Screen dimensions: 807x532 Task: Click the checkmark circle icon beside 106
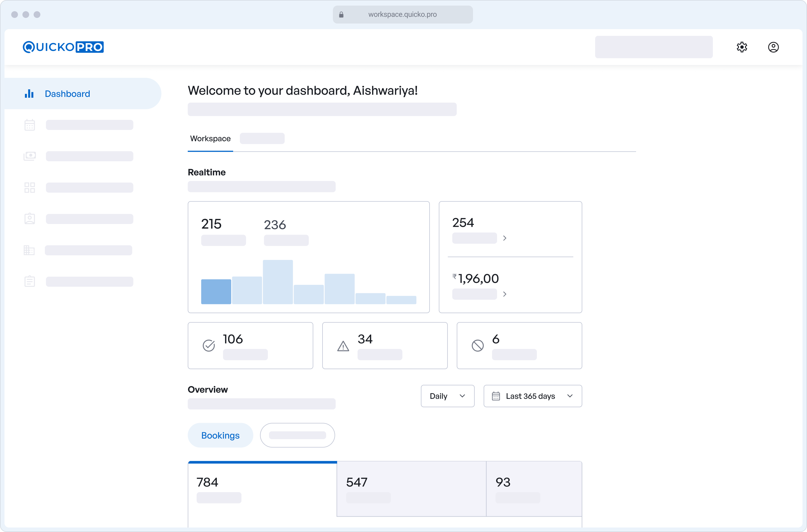click(x=209, y=346)
